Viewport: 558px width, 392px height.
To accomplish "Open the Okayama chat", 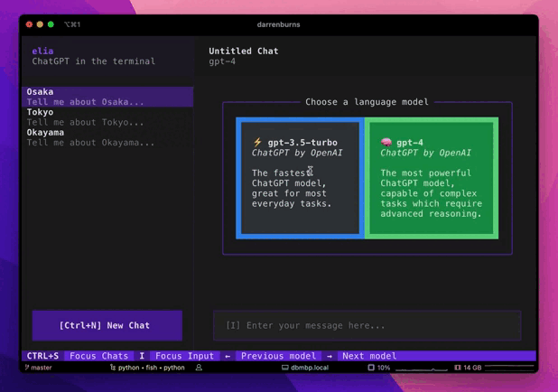I will click(x=107, y=137).
